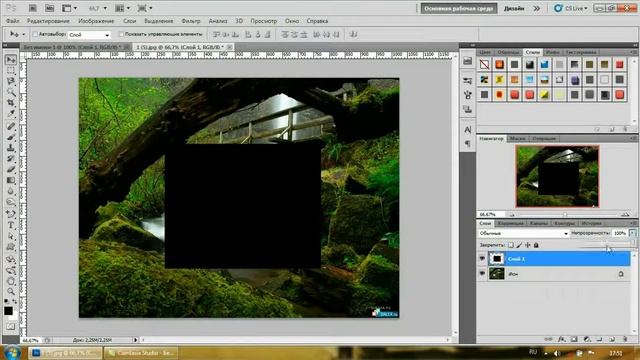Open the Редактирование menu

[x=48, y=21]
